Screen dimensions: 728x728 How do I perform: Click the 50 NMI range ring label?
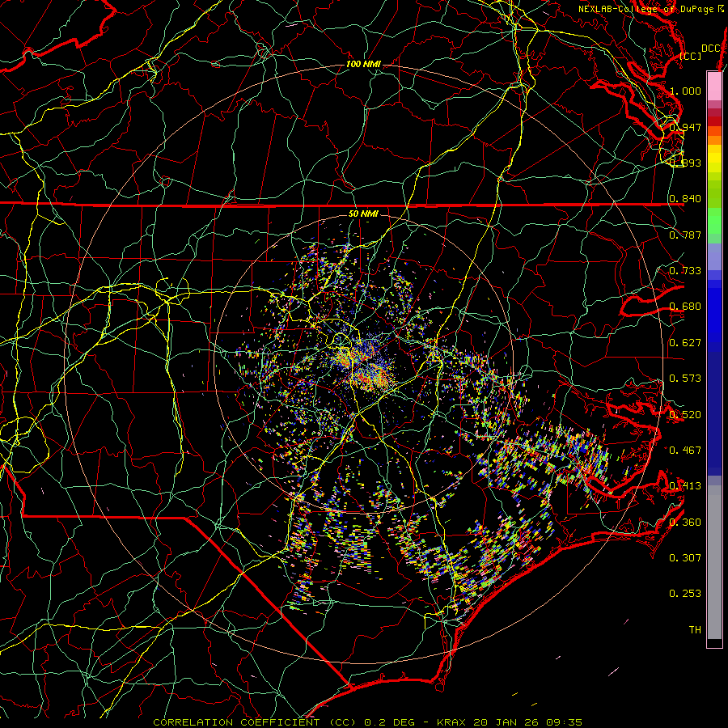(363, 214)
